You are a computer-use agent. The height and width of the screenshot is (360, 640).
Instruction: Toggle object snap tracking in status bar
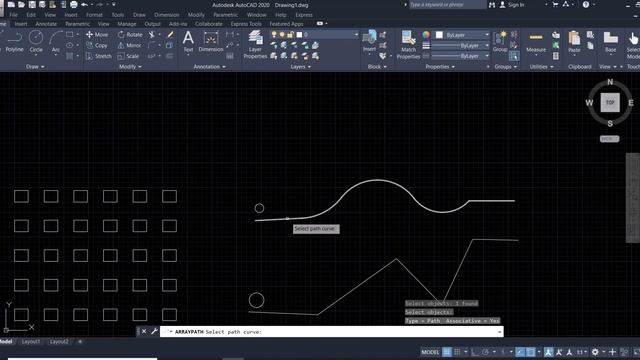pos(520,352)
